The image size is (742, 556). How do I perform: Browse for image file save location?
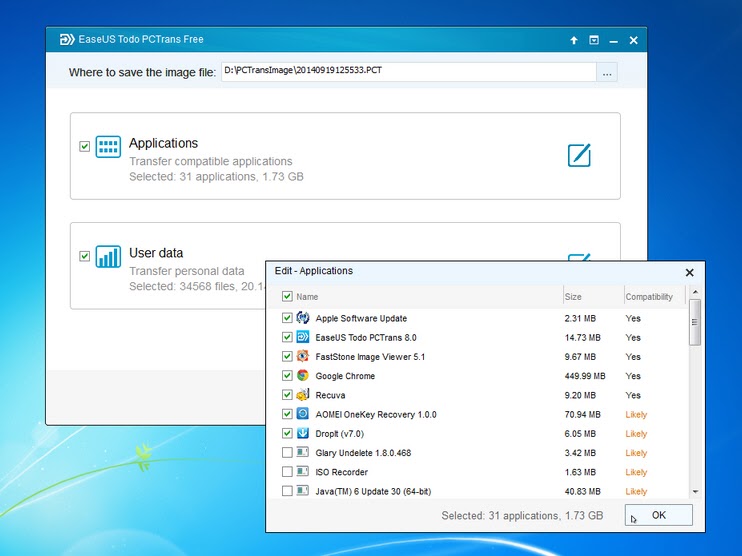point(607,72)
